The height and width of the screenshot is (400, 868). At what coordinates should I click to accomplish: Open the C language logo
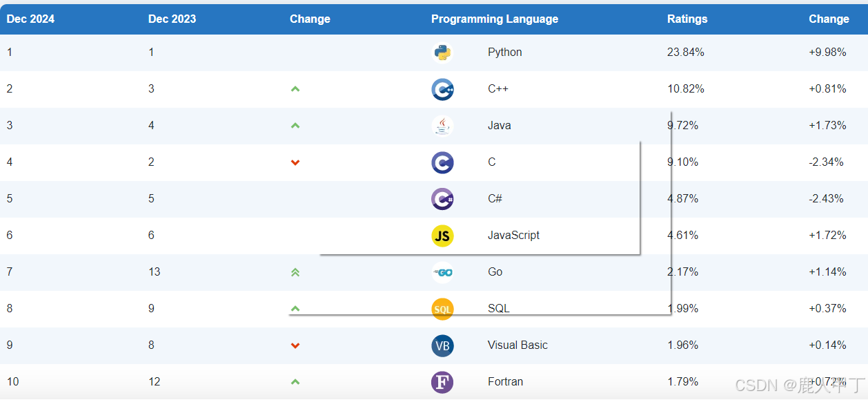coord(442,162)
